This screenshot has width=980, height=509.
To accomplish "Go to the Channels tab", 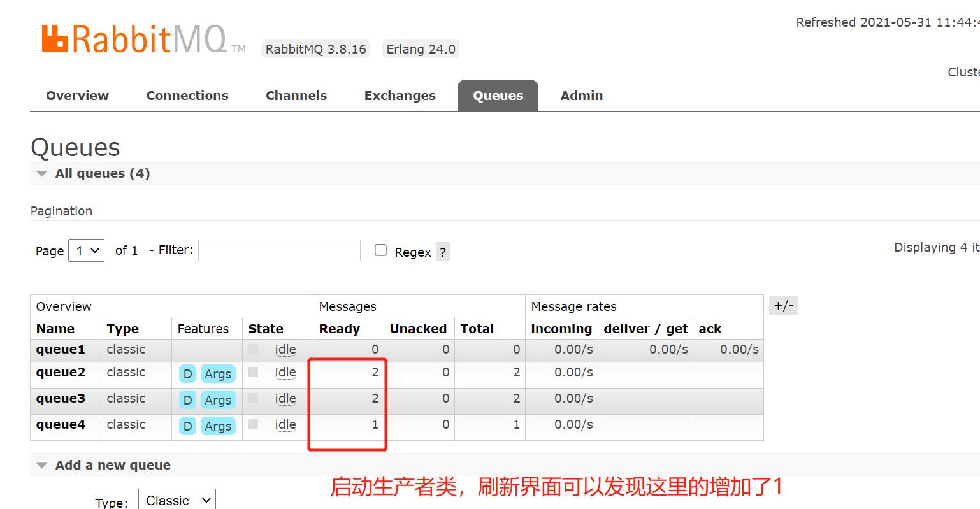I will click(x=296, y=96).
